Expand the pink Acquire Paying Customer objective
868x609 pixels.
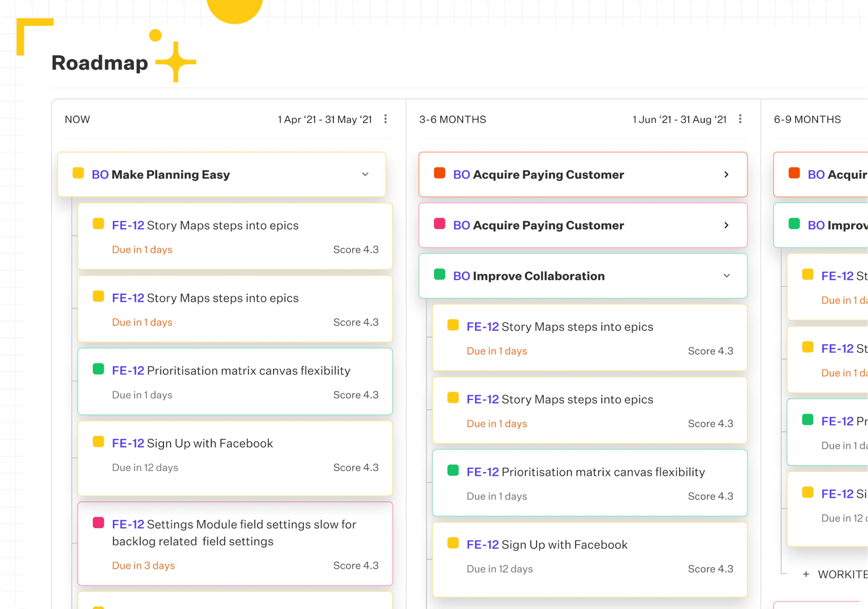tap(726, 225)
